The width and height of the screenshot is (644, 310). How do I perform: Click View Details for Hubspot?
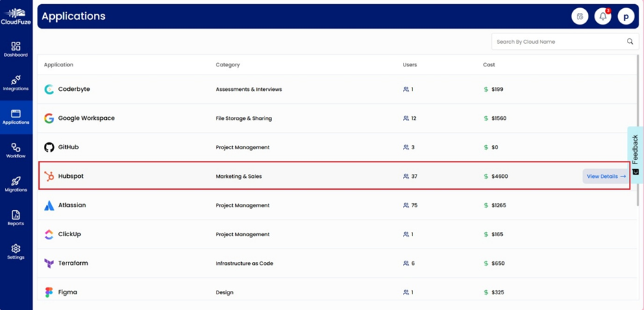coord(606,177)
